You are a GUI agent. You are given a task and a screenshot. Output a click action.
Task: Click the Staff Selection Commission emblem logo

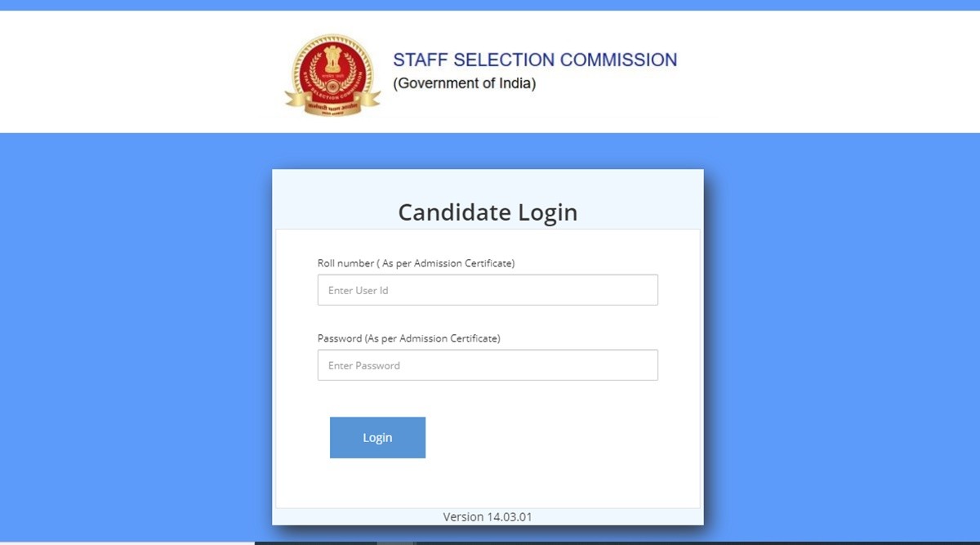[x=332, y=75]
